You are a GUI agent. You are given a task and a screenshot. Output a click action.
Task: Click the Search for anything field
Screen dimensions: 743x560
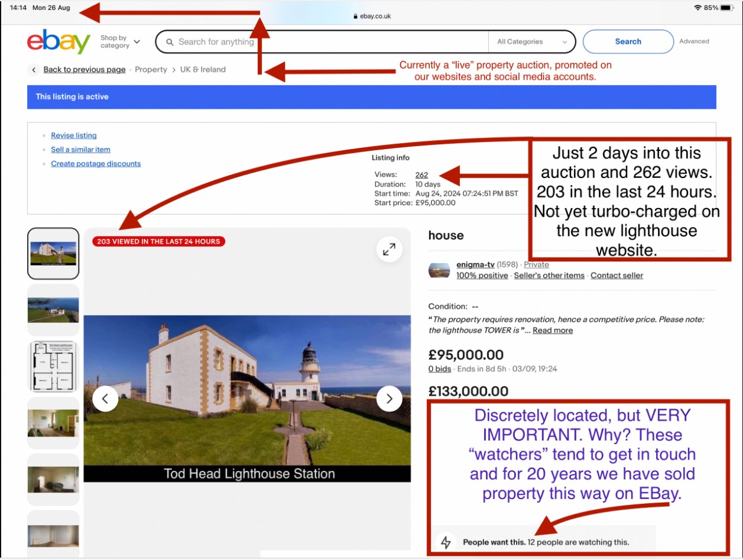(322, 42)
